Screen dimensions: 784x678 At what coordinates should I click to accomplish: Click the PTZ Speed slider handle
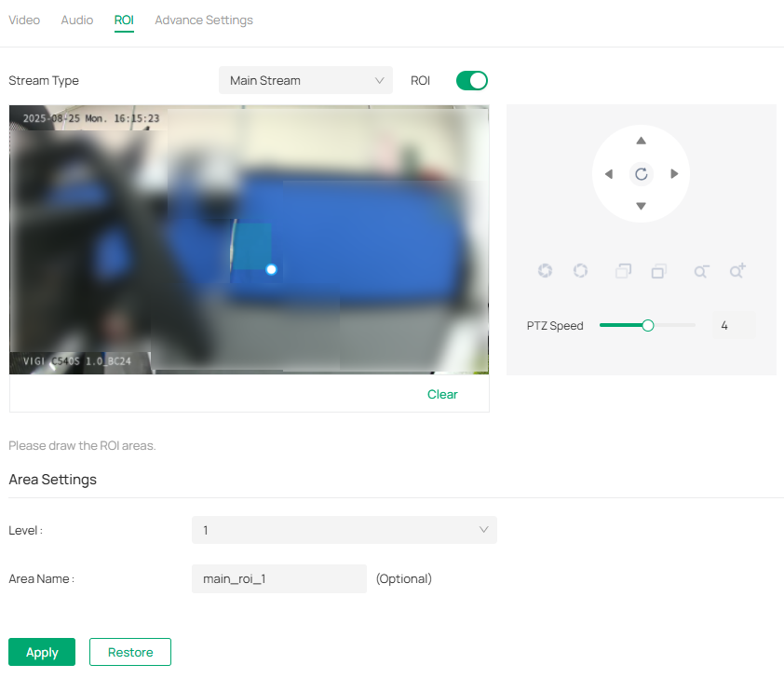pyautogui.click(x=648, y=325)
